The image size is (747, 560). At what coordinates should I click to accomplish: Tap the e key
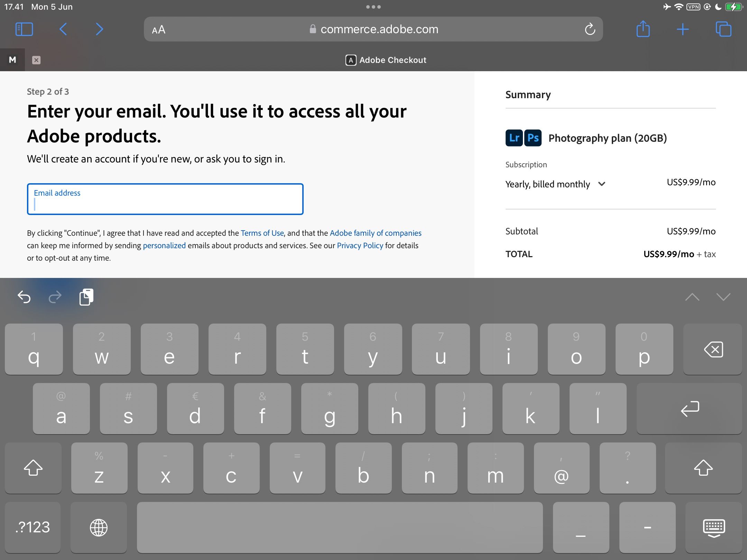click(x=169, y=349)
